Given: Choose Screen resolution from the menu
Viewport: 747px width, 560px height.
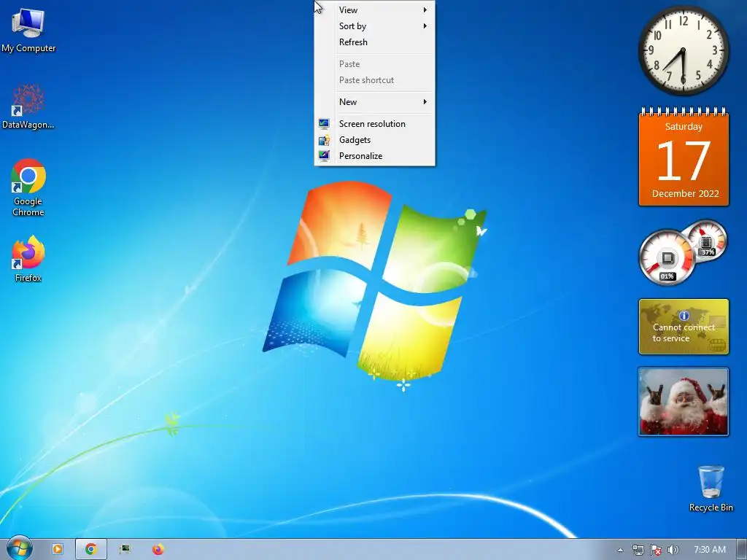Looking at the screenshot, I should 375,124.
